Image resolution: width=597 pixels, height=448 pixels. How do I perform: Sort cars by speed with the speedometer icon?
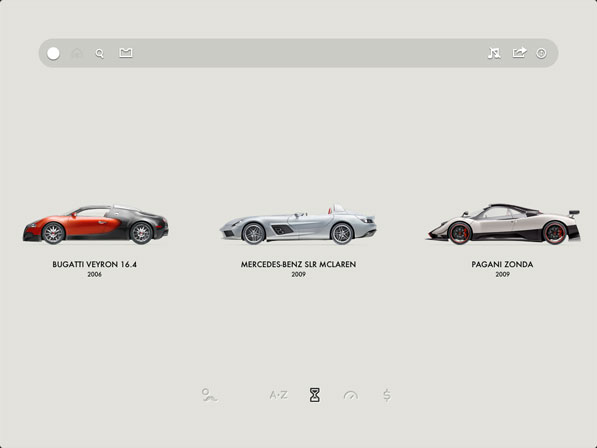[x=351, y=395]
